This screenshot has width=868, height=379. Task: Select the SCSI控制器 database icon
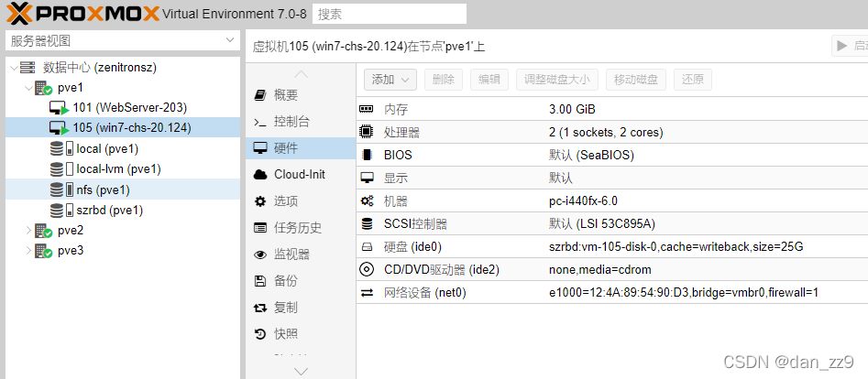tap(367, 224)
